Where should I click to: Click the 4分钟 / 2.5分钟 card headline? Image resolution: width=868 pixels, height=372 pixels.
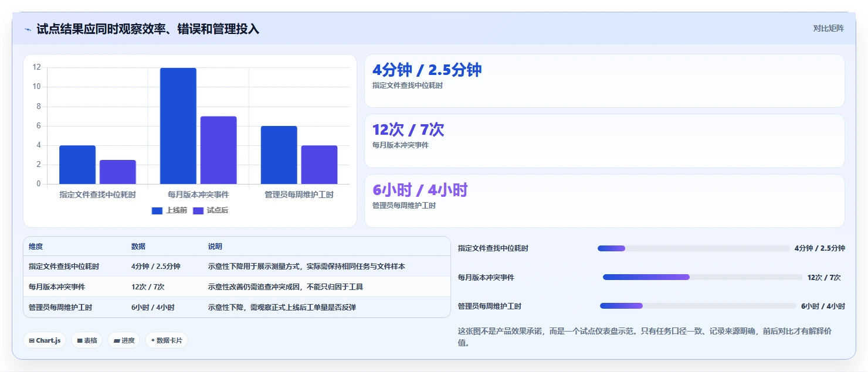pyautogui.click(x=427, y=70)
